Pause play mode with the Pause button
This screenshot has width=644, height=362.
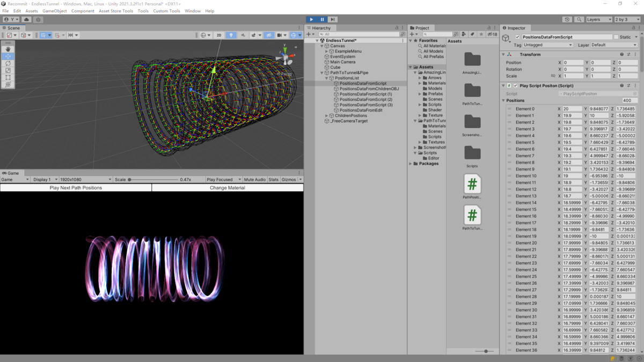pyautogui.click(x=322, y=19)
